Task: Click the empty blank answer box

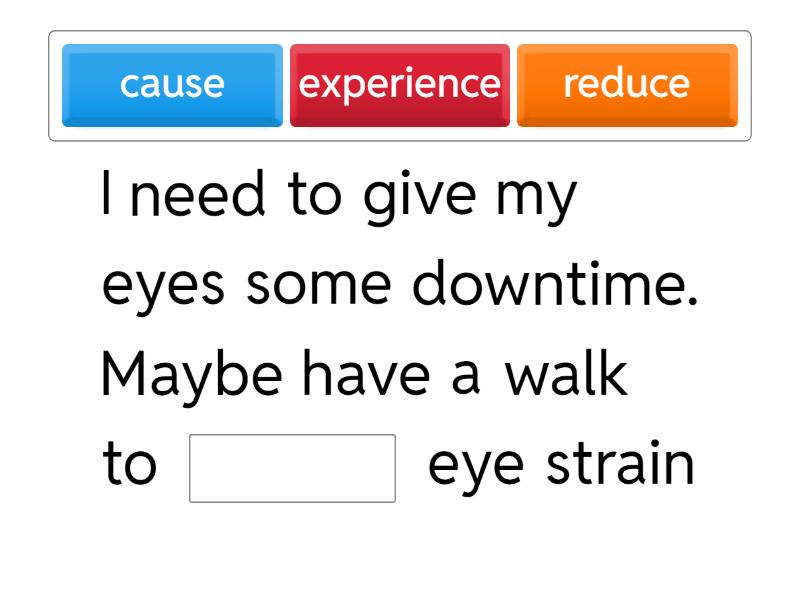Action: [292, 468]
